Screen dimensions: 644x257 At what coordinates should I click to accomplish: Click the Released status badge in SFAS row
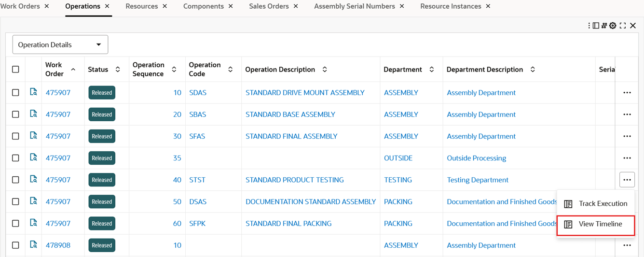pos(102,136)
